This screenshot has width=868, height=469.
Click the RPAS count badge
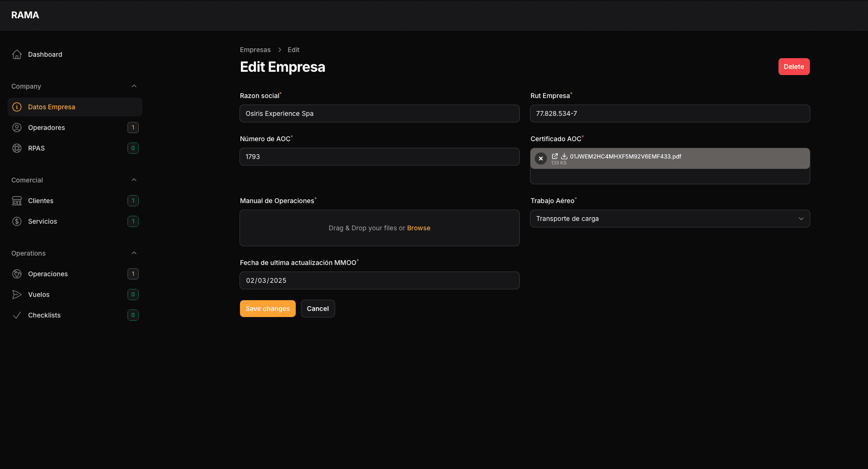(x=133, y=148)
